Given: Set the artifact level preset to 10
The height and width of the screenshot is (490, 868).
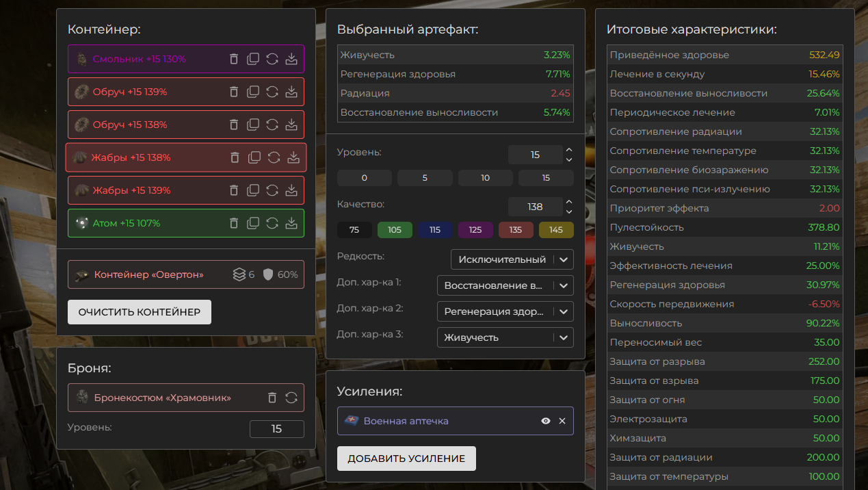Looking at the screenshot, I should [486, 178].
